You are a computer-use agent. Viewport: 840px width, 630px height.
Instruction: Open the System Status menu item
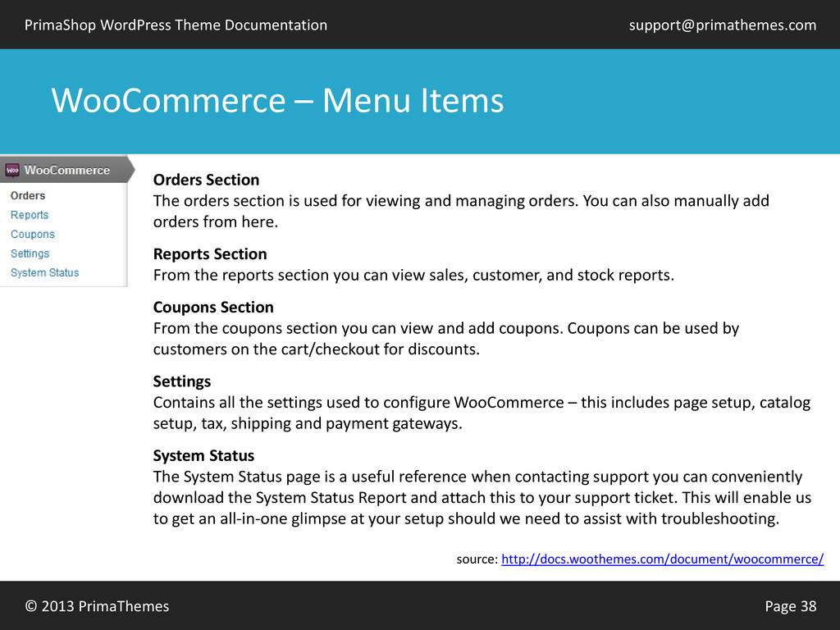[x=45, y=272]
